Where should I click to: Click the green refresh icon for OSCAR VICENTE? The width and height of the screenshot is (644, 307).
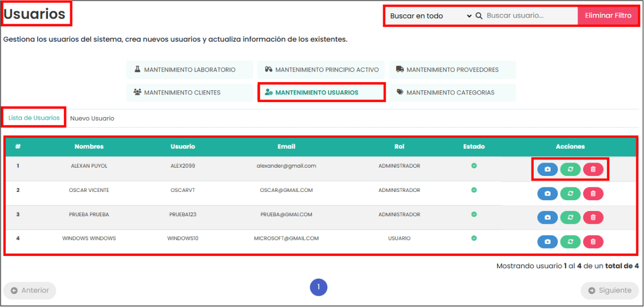570,193
